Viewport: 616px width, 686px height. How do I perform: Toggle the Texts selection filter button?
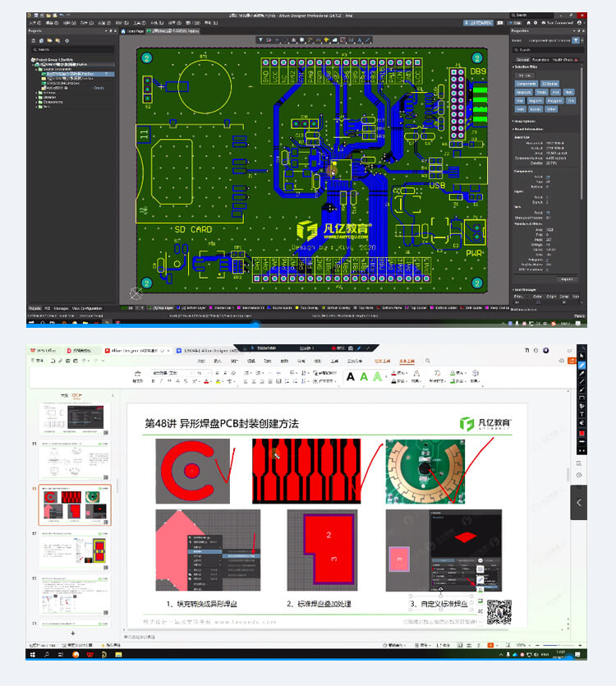(x=520, y=108)
